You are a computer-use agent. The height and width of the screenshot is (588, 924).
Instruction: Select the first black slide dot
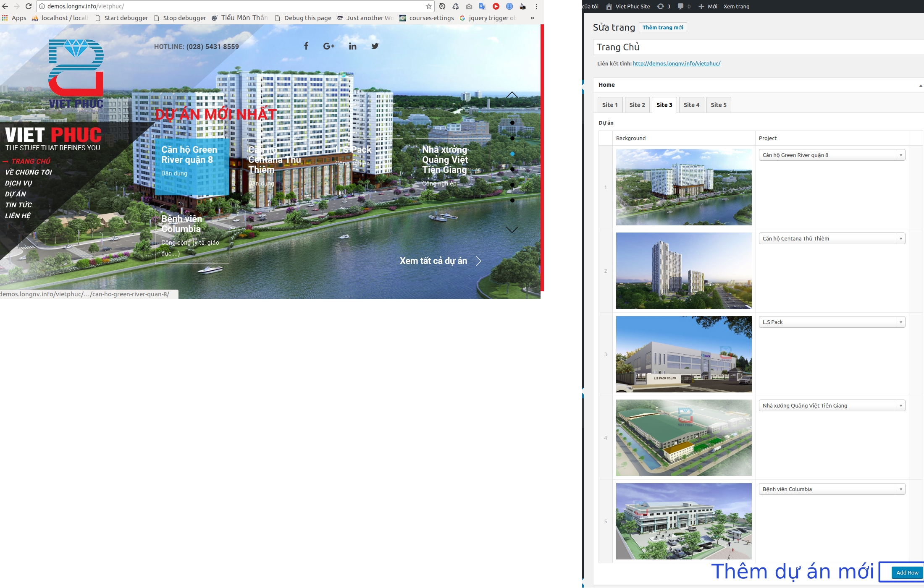[512, 123]
